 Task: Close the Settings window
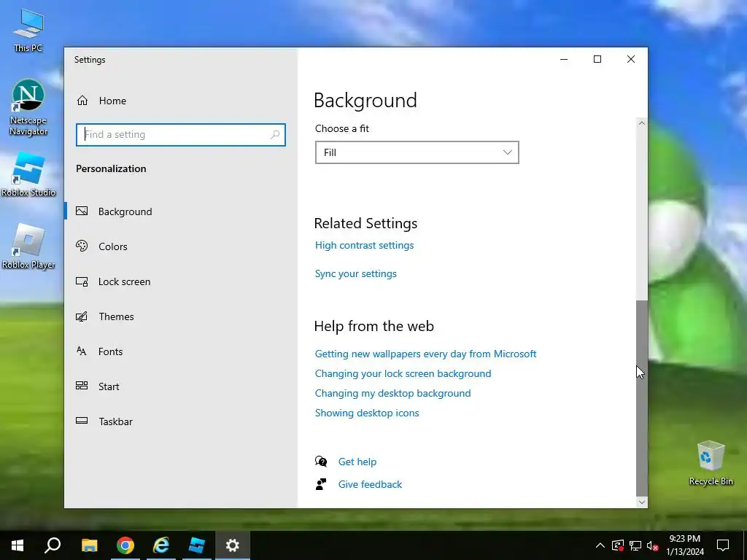[x=631, y=59]
